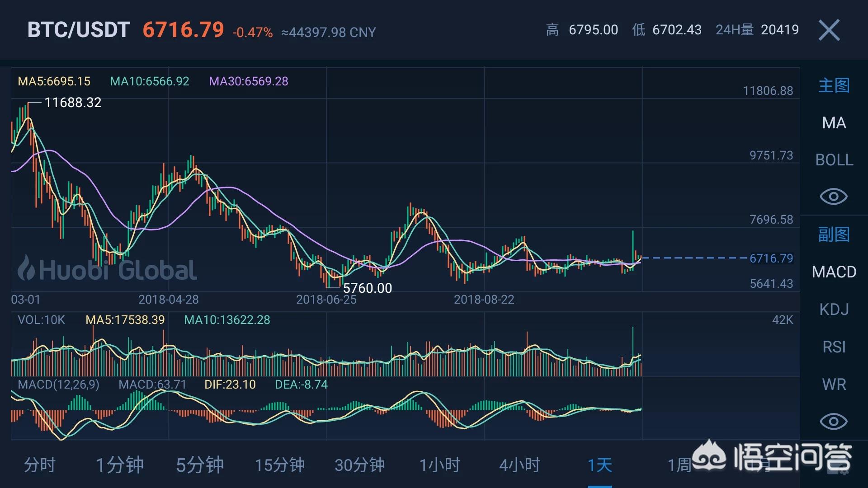Click the 副图 sub chart label
868x488 pixels.
coord(834,235)
